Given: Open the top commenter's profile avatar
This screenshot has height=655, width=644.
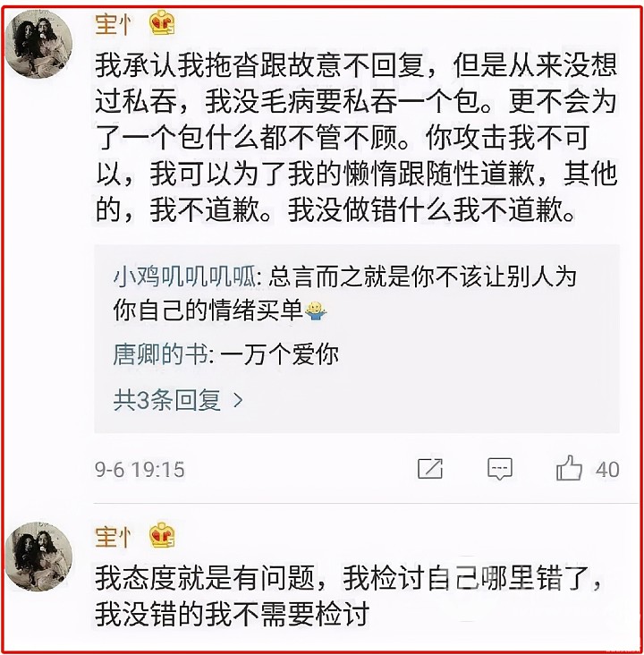Looking at the screenshot, I should click(x=38, y=44).
